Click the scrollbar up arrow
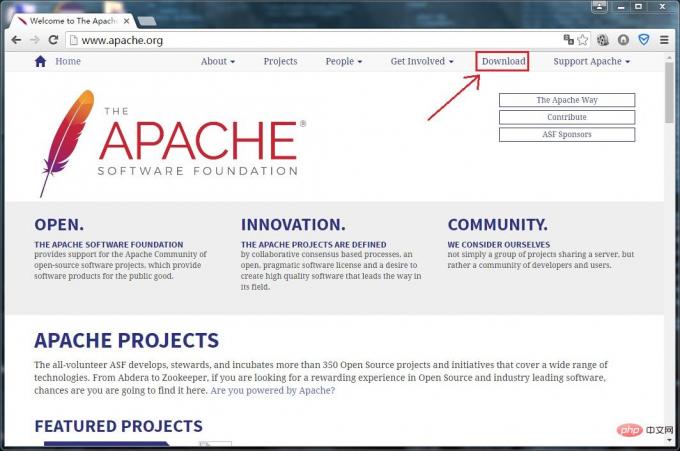 669,56
